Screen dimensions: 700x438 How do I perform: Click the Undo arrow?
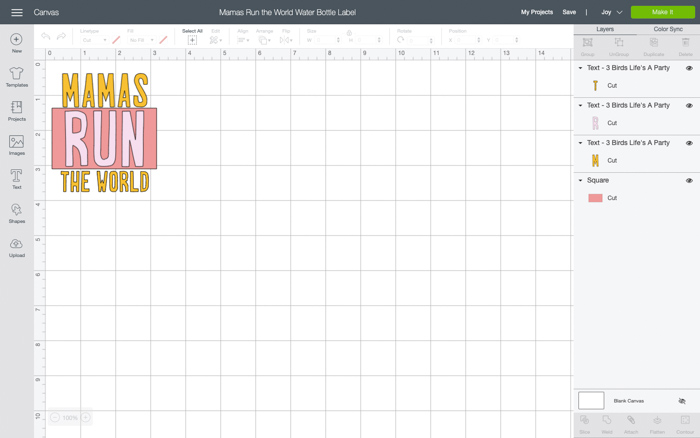point(46,36)
